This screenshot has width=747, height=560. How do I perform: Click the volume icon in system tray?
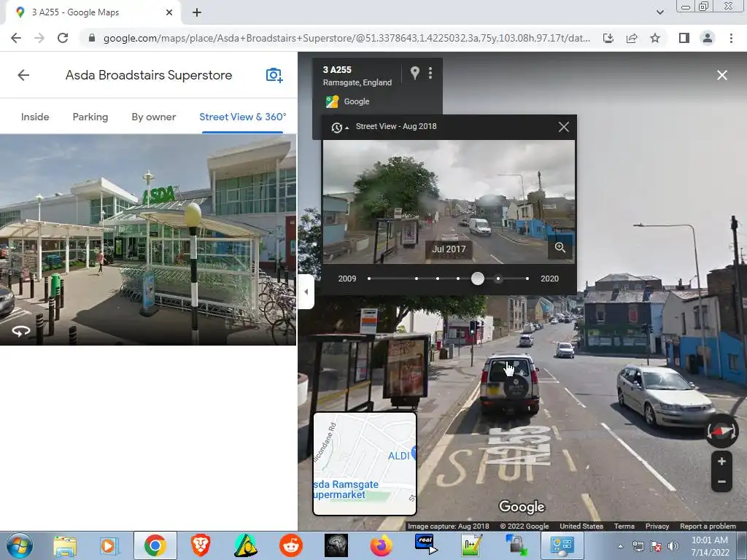tap(673, 546)
